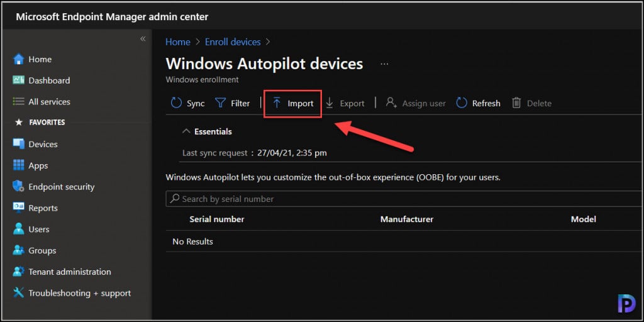Click the Refresh circular arrow icon

[462, 103]
